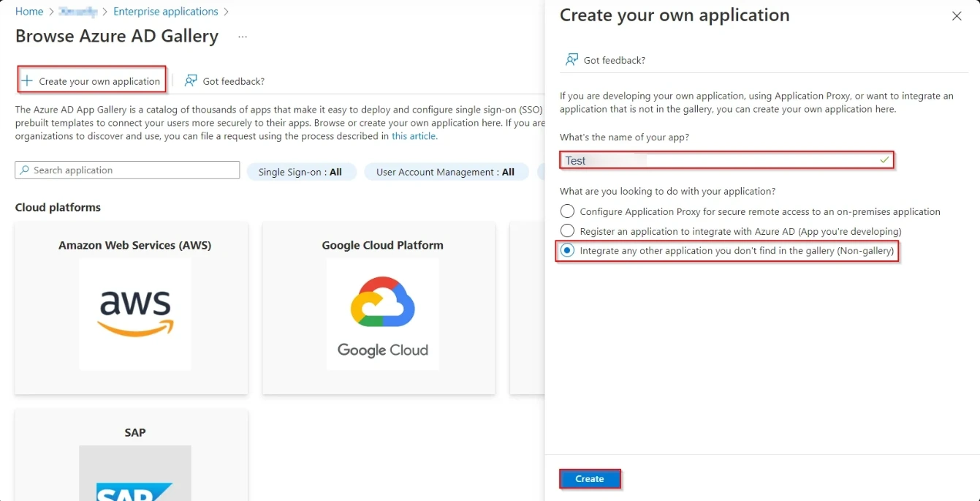The image size is (980, 501).
Task: Open the ellipsis menu beside Browse Azure AD Gallery
Action: [243, 37]
